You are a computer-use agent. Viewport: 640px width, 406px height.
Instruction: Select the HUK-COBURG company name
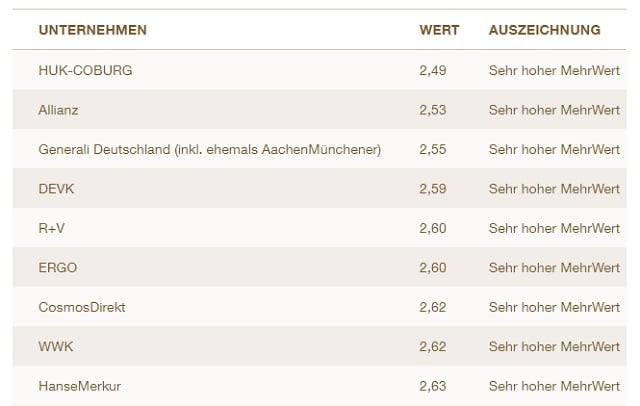[85, 70]
